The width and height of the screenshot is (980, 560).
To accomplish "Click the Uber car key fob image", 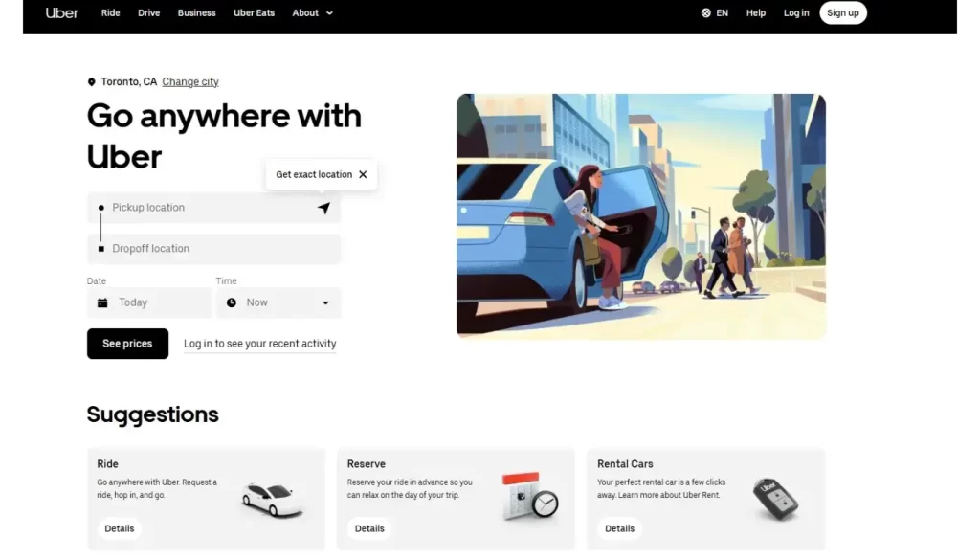I will pyautogui.click(x=775, y=499).
